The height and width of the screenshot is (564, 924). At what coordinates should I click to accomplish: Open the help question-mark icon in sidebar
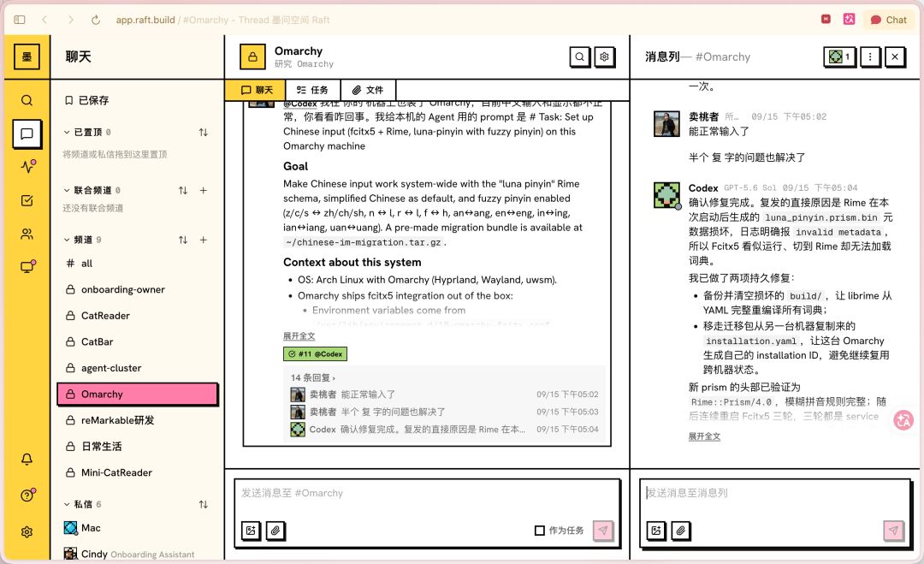(x=27, y=495)
